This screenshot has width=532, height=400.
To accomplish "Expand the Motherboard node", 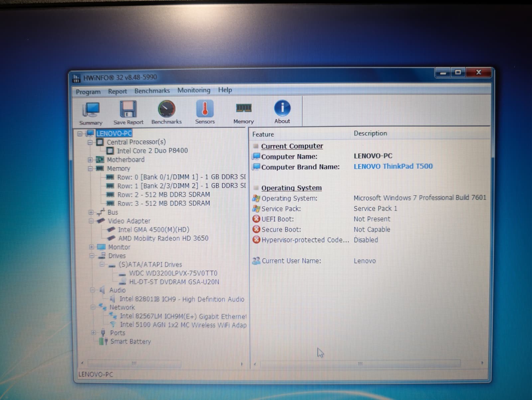I will point(90,160).
